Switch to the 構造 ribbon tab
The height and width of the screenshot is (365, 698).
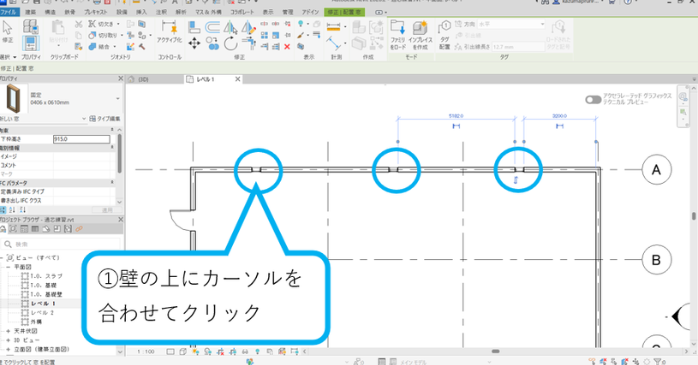(50, 12)
